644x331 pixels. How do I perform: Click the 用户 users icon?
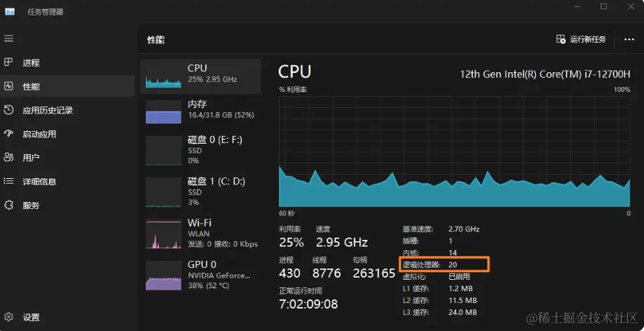(8, 158)
